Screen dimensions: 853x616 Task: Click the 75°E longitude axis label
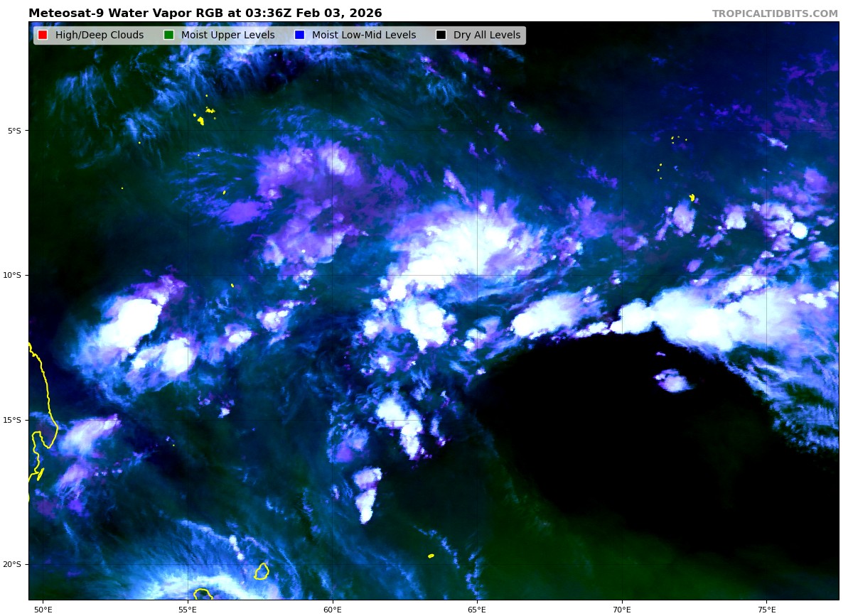pyautogui.click(x=766, y=609)
